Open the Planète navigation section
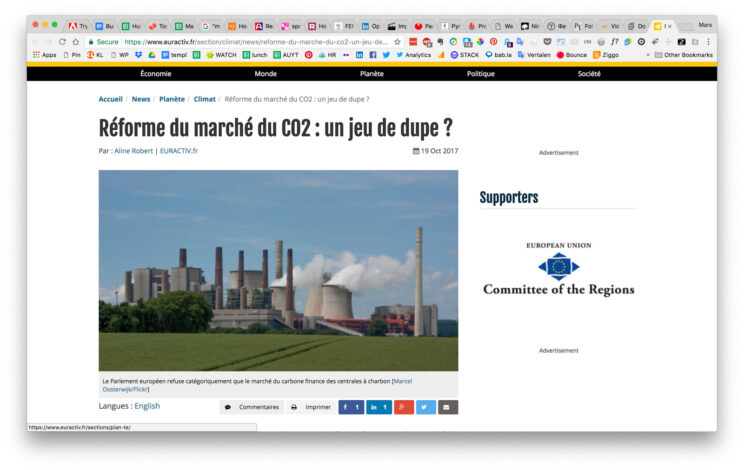 coord(372,74)
